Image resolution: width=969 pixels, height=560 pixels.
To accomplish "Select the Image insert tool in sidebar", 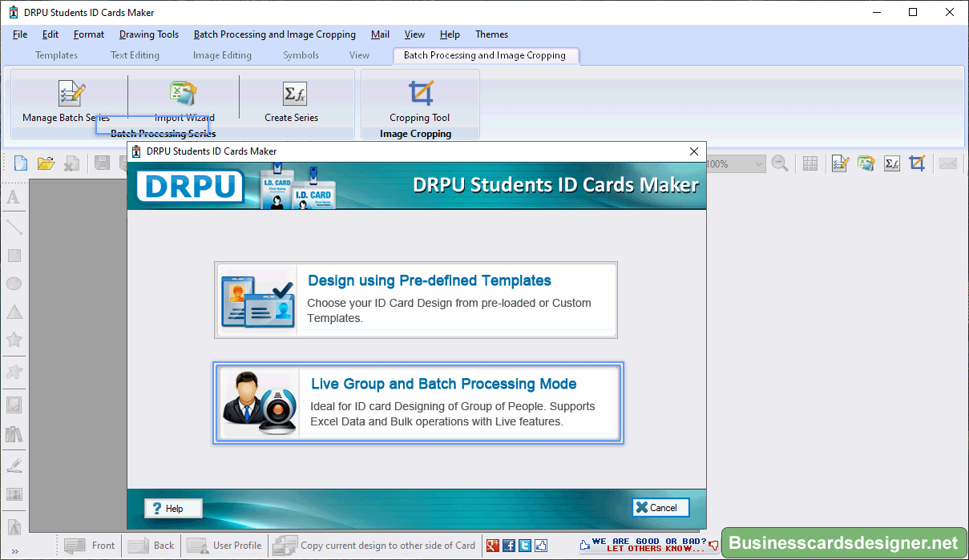I will pos(14,405).
